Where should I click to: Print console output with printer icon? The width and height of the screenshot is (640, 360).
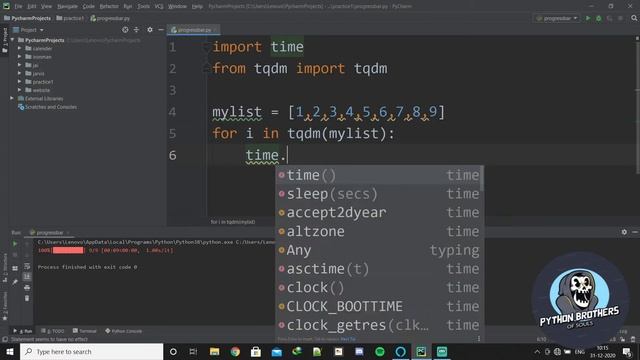pyautogui.click(x=27, y=287)
